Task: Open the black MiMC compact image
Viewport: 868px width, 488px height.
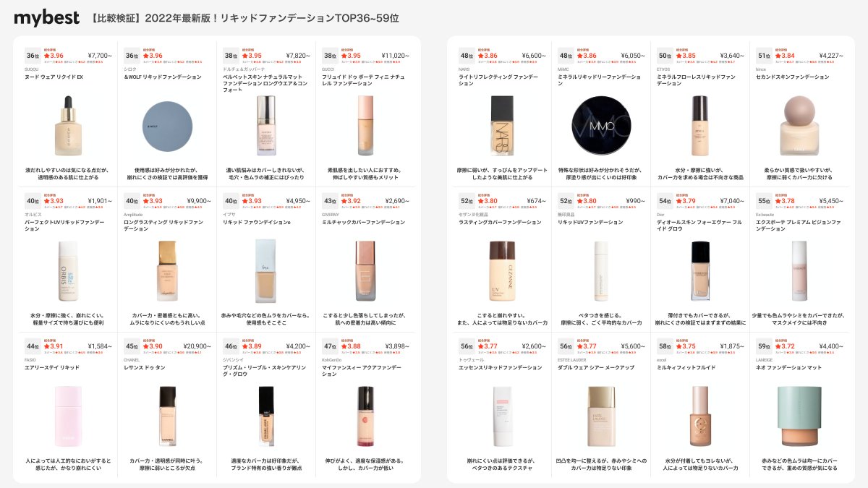Action: (x=601, y=127)
